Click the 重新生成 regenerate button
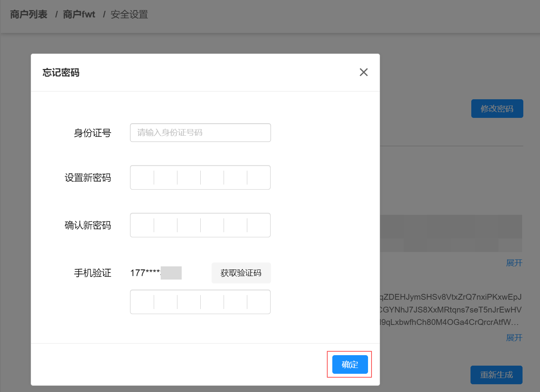 496,375
